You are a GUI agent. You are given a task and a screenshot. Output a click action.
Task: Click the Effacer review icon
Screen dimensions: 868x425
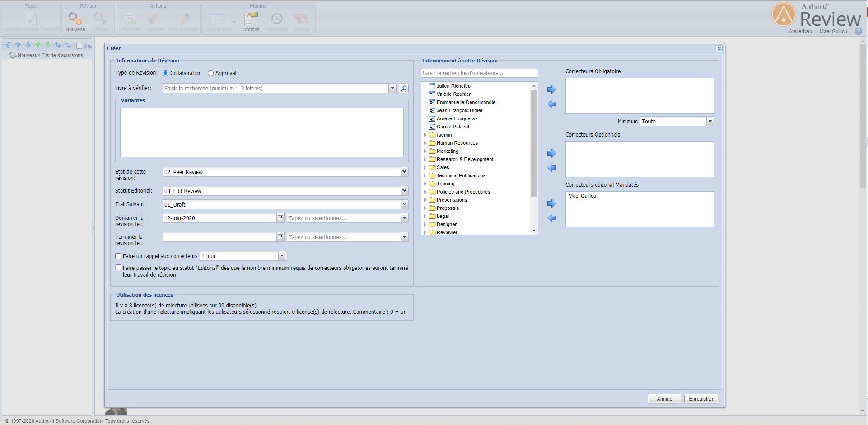[100, 19]
